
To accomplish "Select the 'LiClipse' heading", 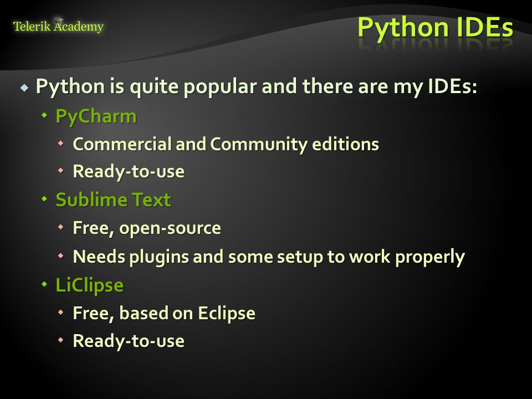I will [x=90, y=285].
